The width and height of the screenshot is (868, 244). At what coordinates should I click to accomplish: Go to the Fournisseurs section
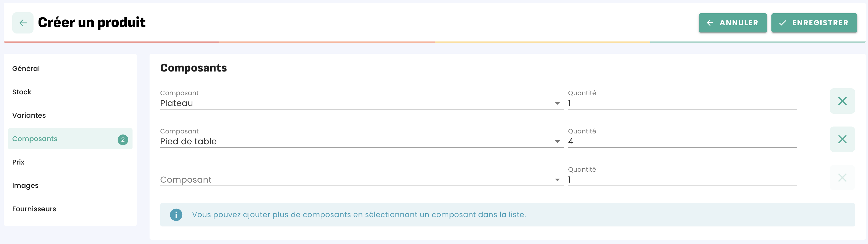34,209
